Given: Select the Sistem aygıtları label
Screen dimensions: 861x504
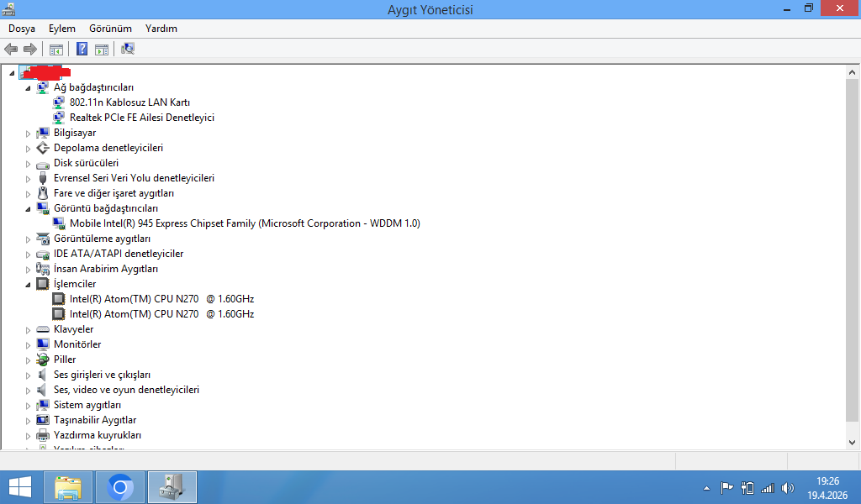Looking at the screenshot, I should (87, 405).
